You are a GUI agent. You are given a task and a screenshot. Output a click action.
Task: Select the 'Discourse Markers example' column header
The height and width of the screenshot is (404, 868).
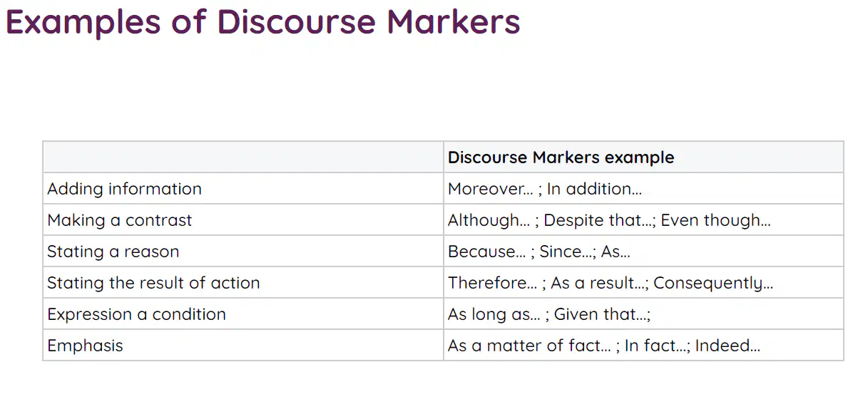tap(643, 157)
